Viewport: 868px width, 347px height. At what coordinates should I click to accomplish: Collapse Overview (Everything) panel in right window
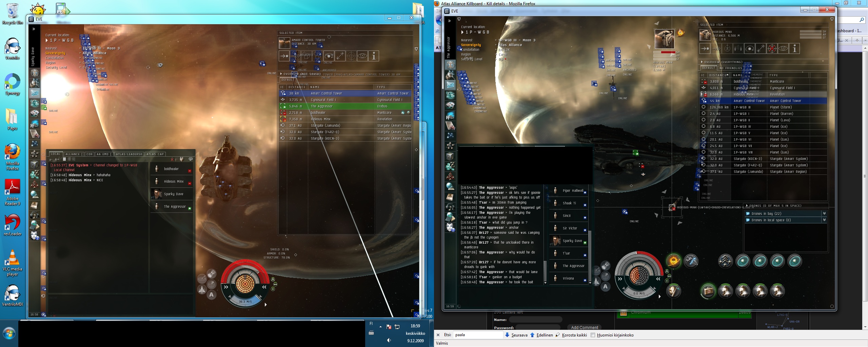point(702,62)
